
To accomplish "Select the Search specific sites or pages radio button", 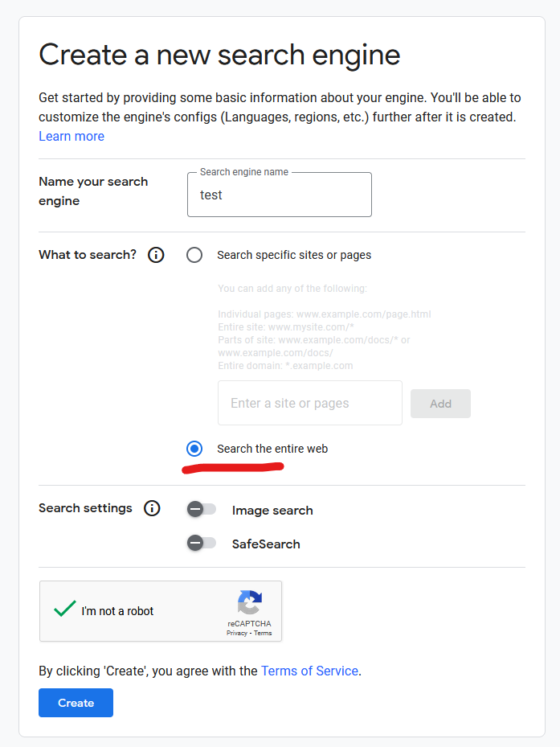I will (x=194, y=255).
